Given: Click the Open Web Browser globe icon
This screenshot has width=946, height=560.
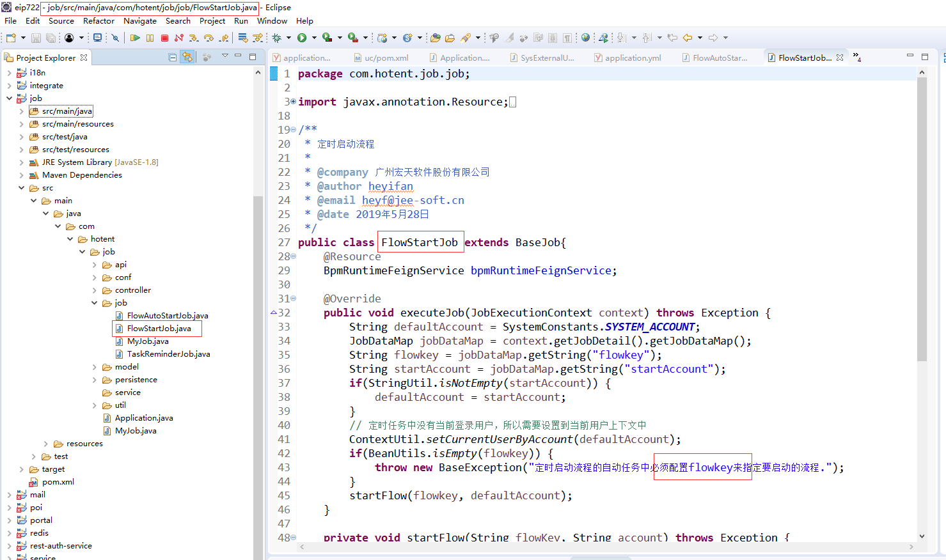Looking at the screenshot, I should (x=585, y=38).
